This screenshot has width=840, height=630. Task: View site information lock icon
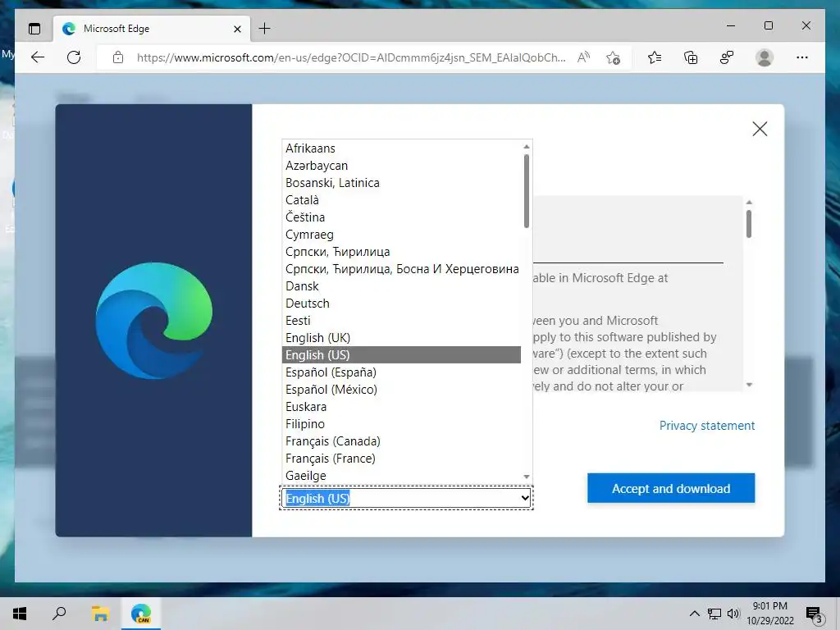pos(118,57)
